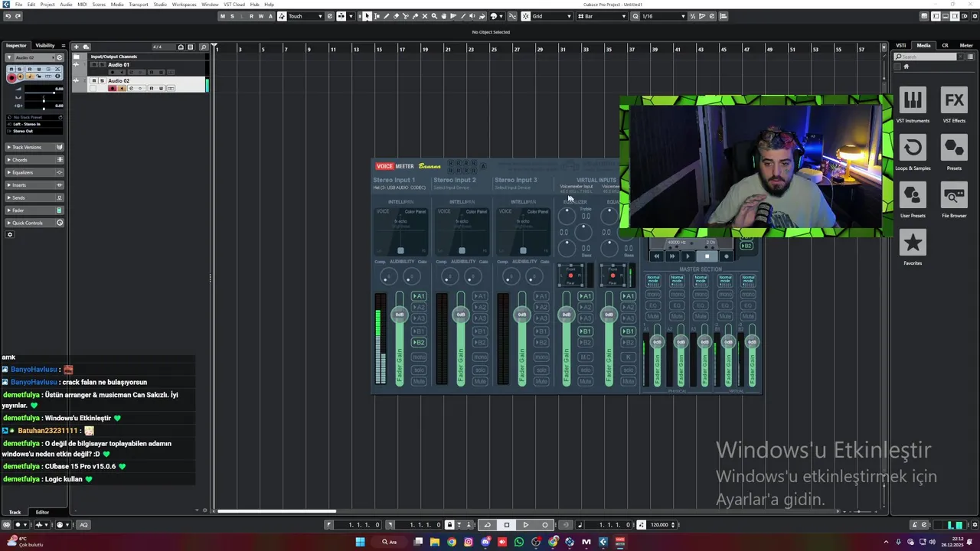Open the 1/16 quantize preset dropdown

[664, 16]
